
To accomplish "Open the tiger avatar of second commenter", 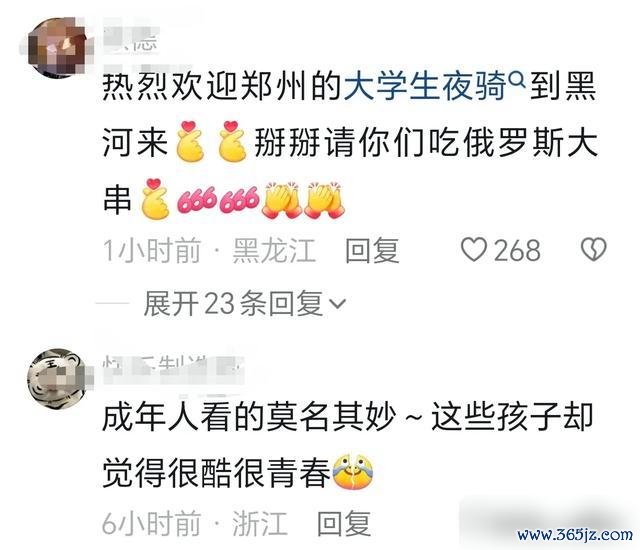I will coord(57,379).
